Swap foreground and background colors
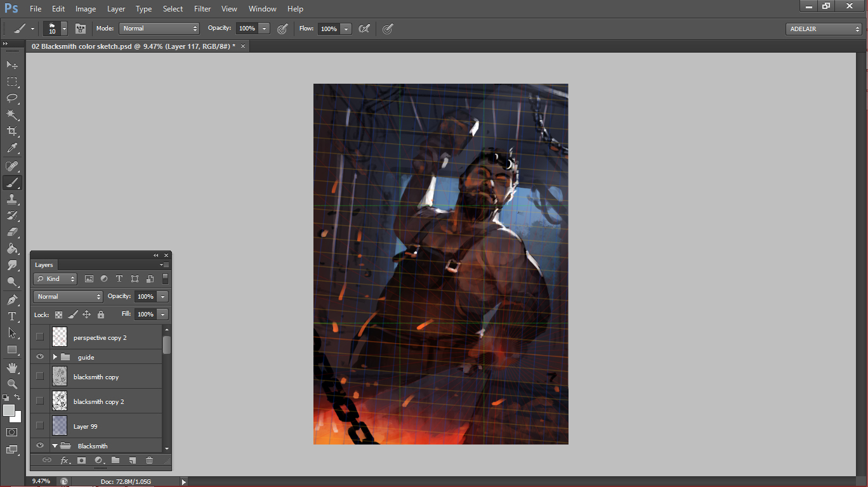Viewport: 868px width, 487px height. coord(18,397)
